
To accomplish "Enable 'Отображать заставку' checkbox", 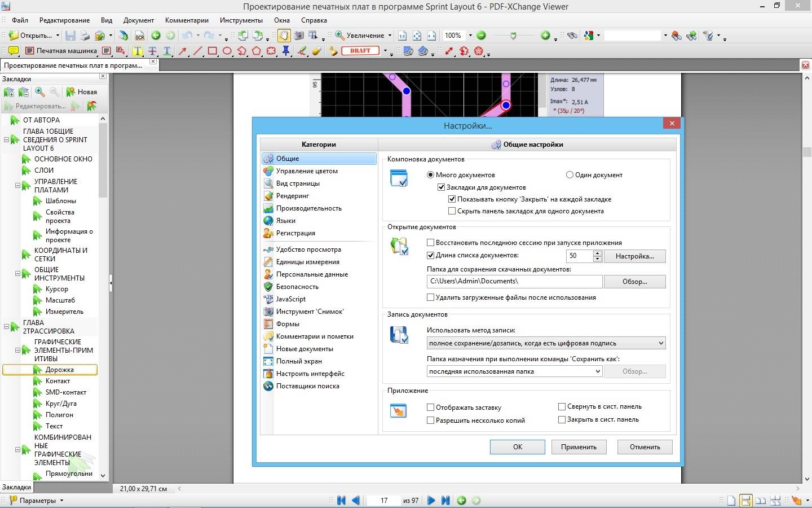I will tap(431, 408).
